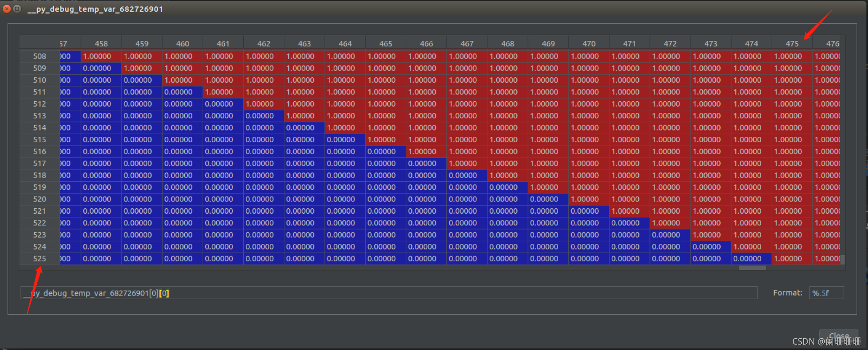Select column header 471
The width and height of the screenshot is (868, 350).
(630, 44)
